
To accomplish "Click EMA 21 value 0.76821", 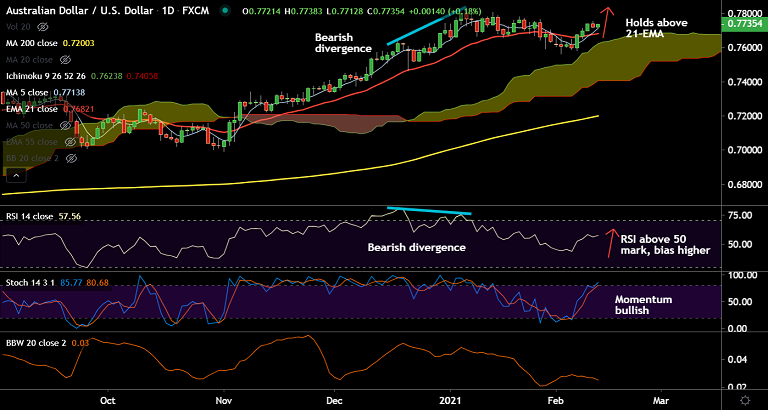I will 78,109.
